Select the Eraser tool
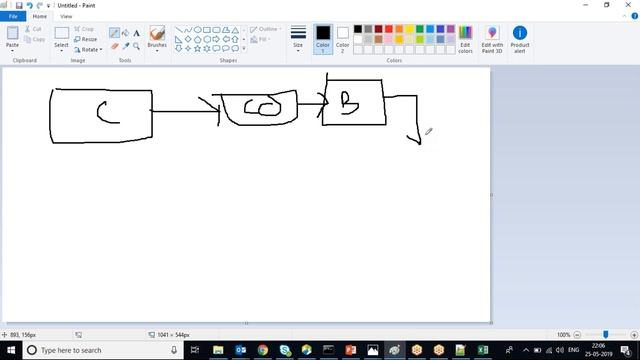 (114, 46)
